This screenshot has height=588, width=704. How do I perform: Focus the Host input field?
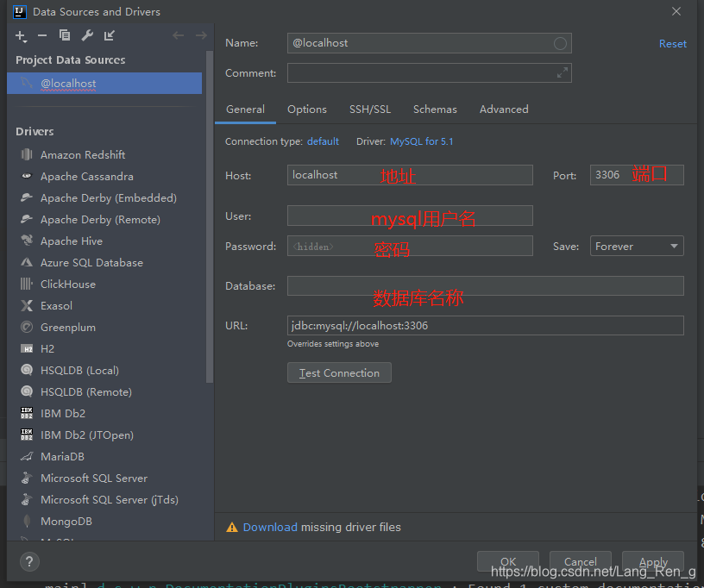click(x=410, y=175)
